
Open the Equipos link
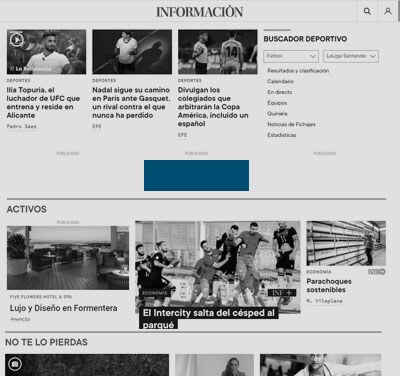277,103
